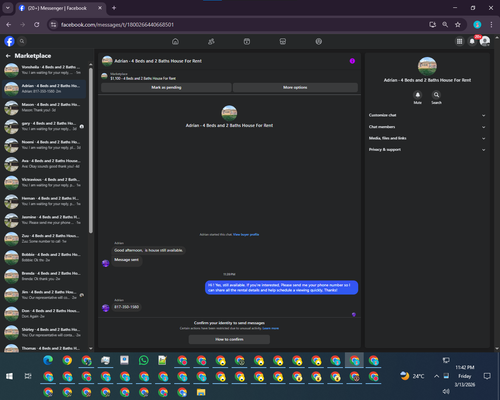Toggle the purple conversation information icon
The width and height of the screenshot is (500, 400).
[352, 61]
